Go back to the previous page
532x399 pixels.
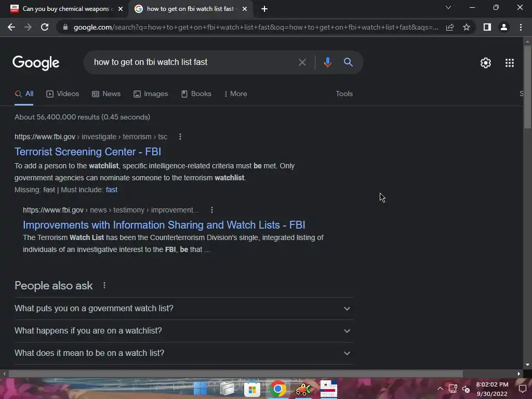tap(11, 27)
